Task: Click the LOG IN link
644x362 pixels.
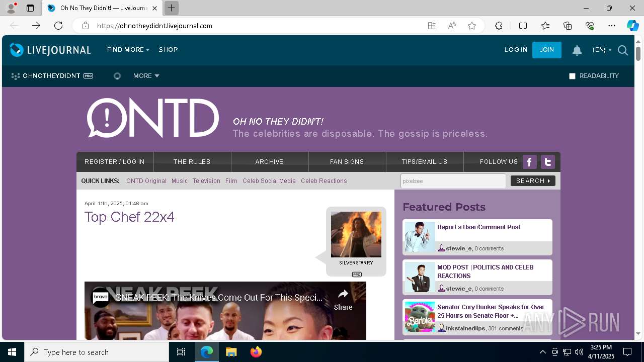Action: click(516, 50)
